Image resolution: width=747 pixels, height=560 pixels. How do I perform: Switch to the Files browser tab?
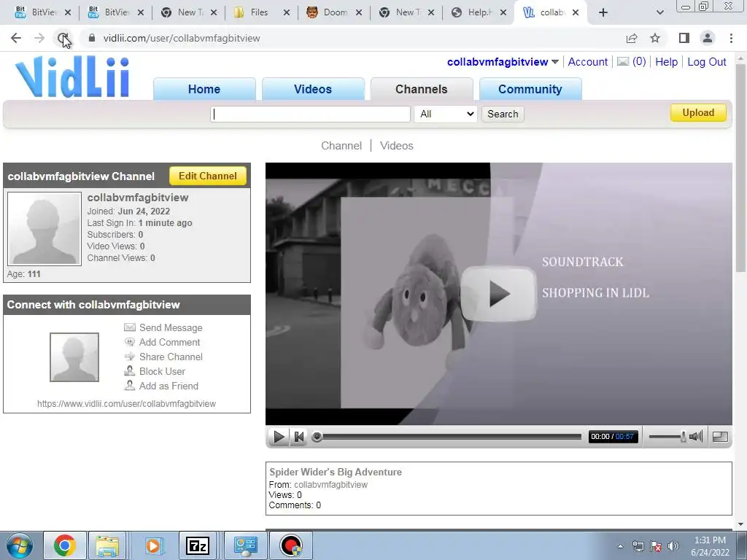point(259,12)
